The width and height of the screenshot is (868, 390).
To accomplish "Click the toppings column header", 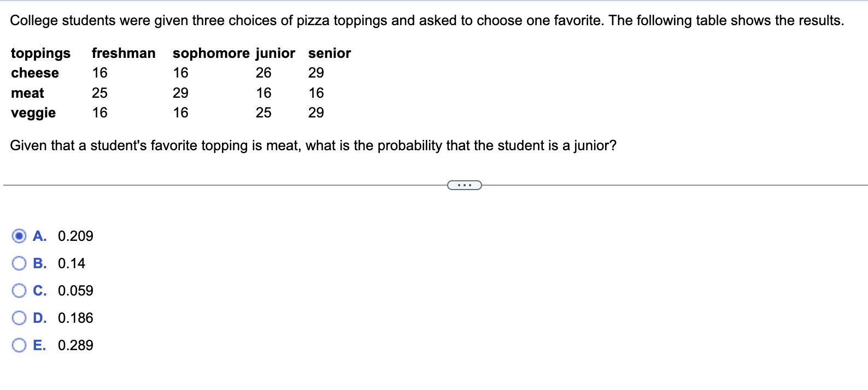I will pyautogui.click(x=41, y=54).
